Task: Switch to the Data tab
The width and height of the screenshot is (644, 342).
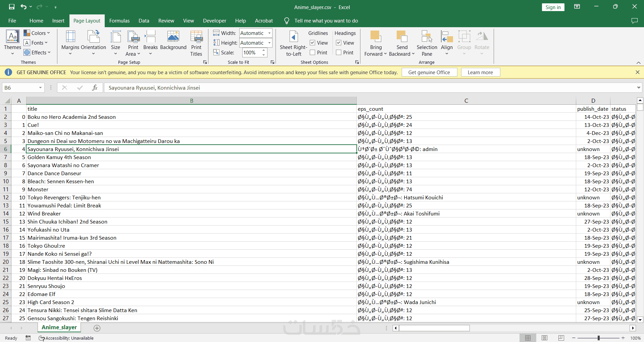Action: pos(144,21)
